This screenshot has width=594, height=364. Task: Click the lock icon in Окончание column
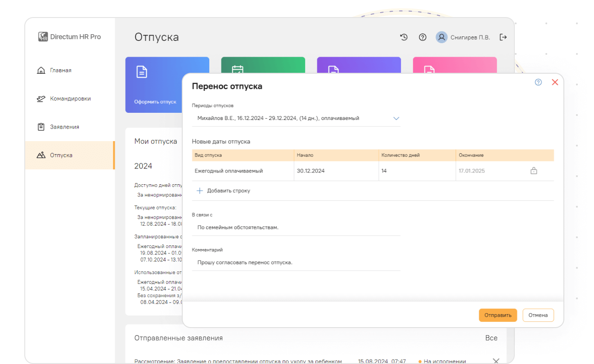(x=534, y=171)
